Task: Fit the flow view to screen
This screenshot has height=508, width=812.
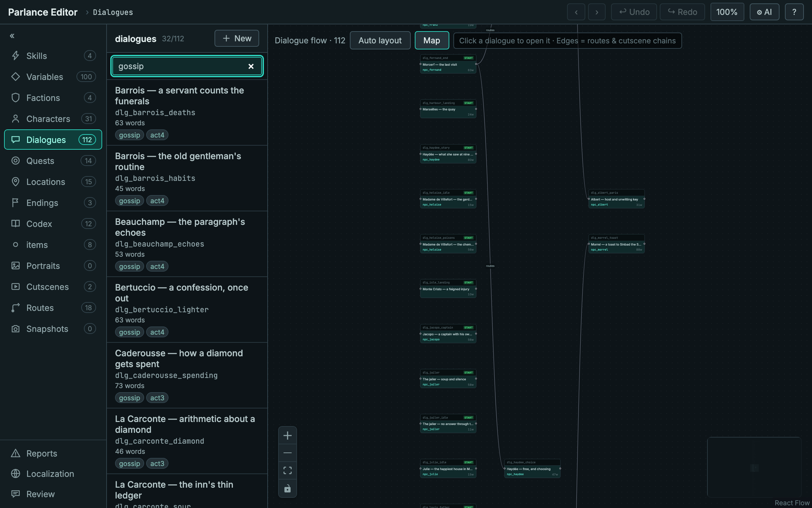Action: pyautogui.click(x=288, y=471)
